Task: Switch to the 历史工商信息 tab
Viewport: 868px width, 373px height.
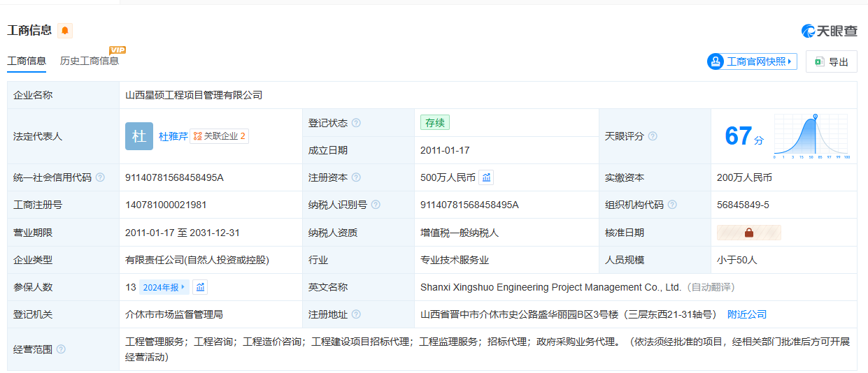Action: pos(90,61)
